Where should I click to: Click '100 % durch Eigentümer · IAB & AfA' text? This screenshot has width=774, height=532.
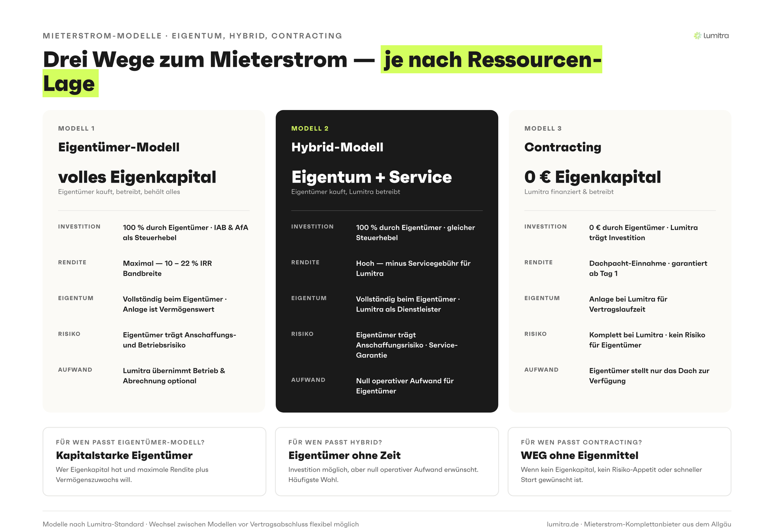[185, 228]
